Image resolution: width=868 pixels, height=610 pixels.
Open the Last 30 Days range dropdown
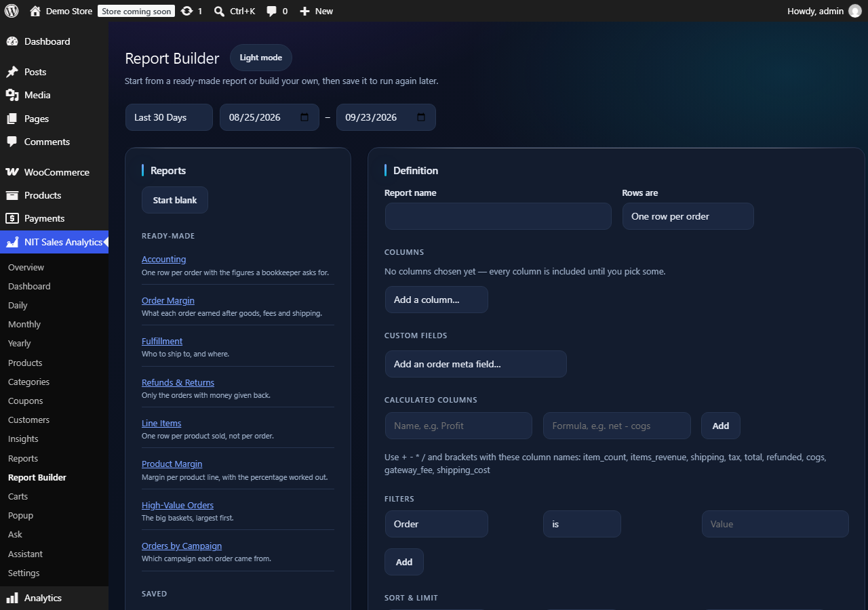pyautogui.click(x=169, y=117)
